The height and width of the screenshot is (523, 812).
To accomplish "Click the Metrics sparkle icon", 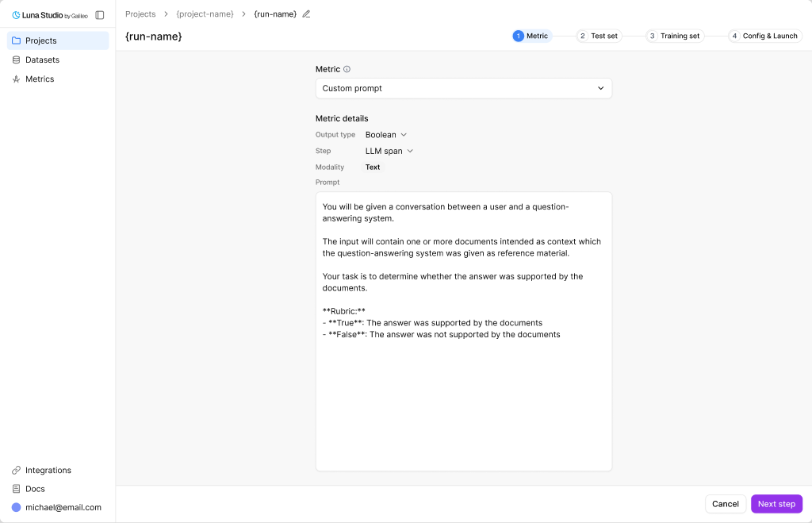I will coord(16,79).
